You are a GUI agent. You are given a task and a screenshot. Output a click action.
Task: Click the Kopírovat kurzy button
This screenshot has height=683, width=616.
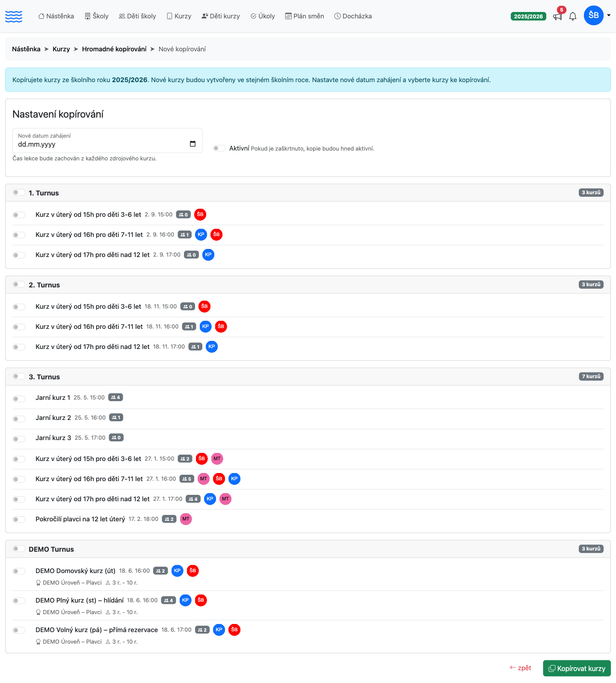577,668
